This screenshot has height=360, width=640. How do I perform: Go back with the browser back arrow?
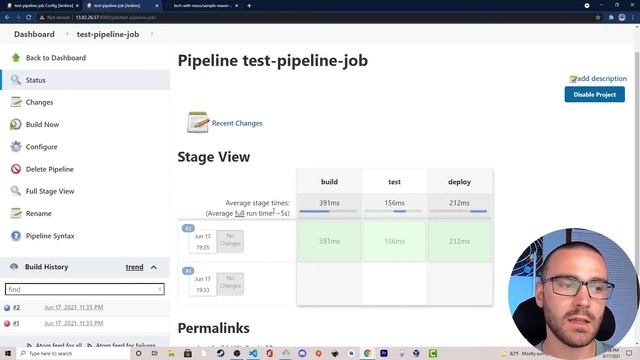pyautogui.click(x=7, y=17)
